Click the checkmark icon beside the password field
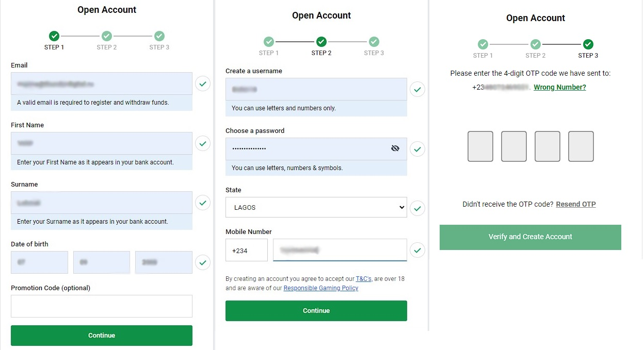Viewport: 644px width, 350px height. pos(417,149)
